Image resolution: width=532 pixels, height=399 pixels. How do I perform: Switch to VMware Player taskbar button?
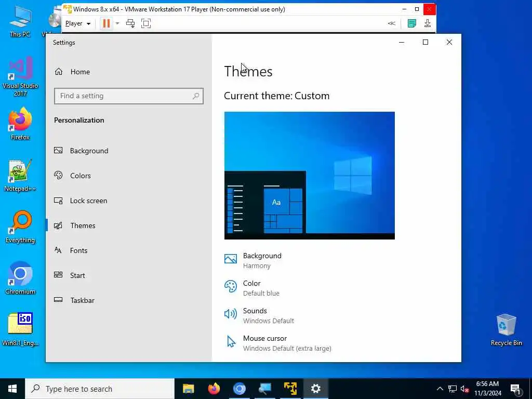(290, 389)
